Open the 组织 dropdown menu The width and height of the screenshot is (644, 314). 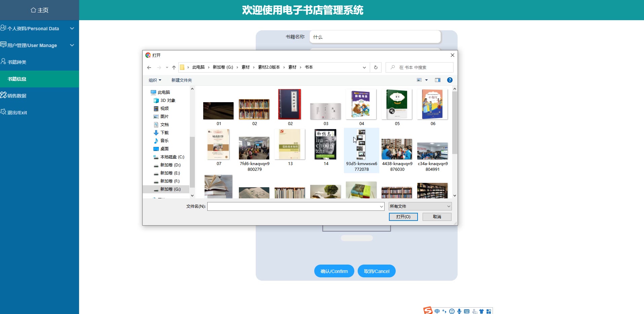tap(155, 80)
